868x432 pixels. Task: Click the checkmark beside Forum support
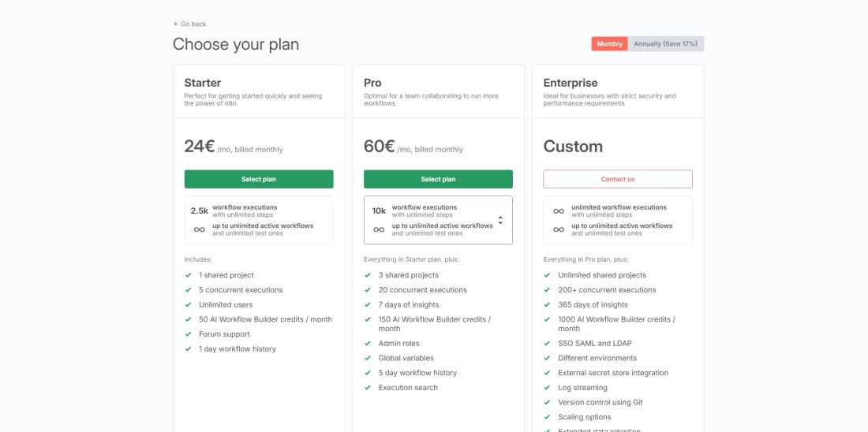(189, 334)
